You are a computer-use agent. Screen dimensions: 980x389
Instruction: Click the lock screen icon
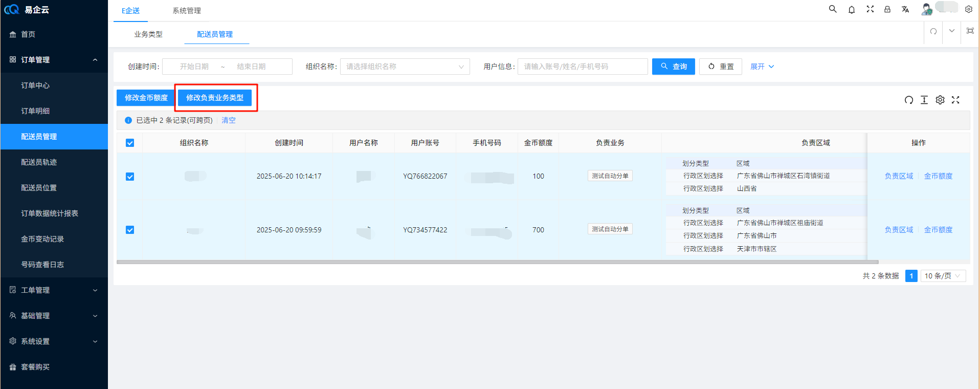pyautogui.click(x=887, y=10)
